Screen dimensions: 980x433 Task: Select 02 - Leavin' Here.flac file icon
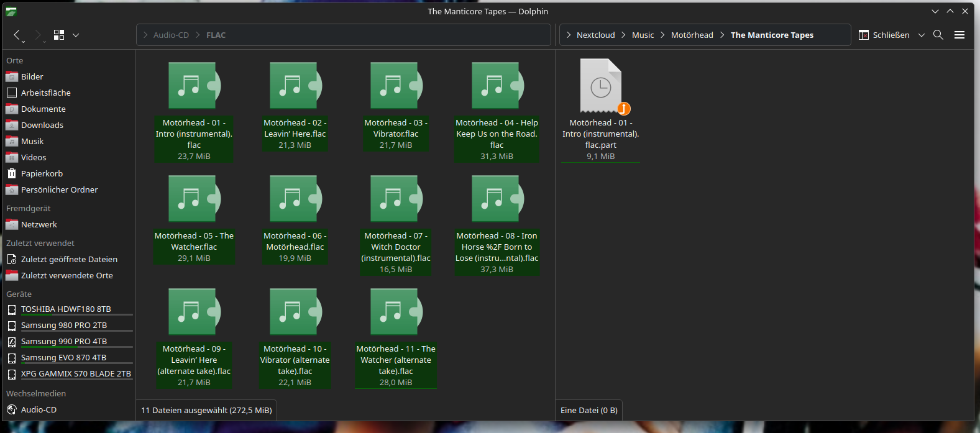295,86
